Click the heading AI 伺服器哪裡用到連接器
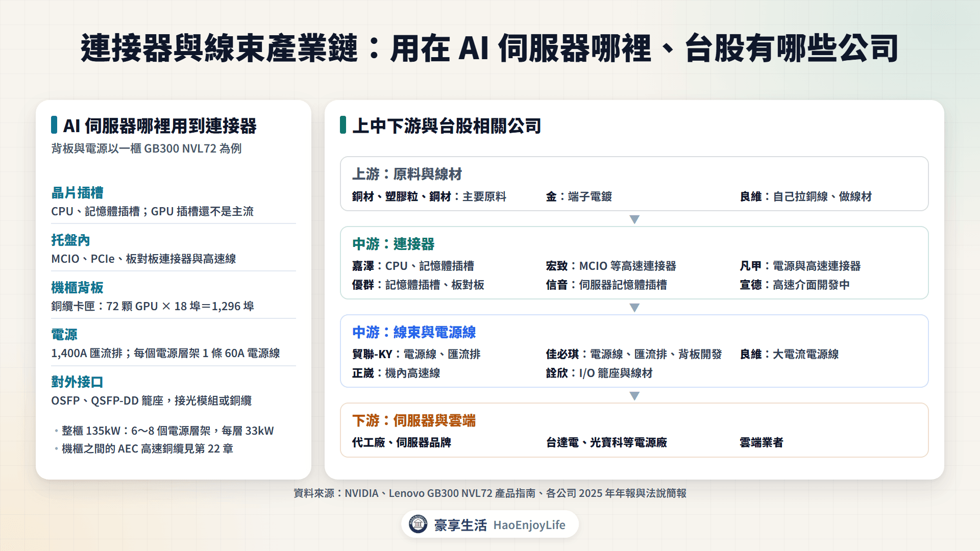 click(x=160, y=126)
